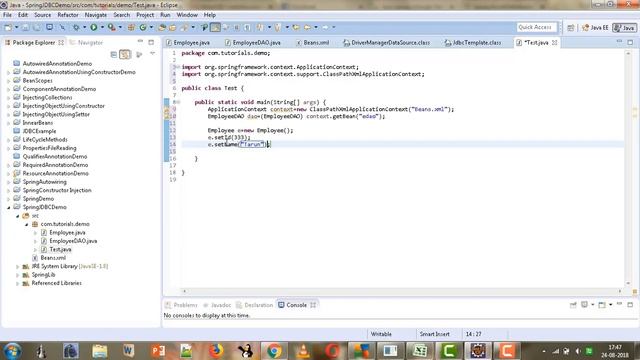Click the editor horizontal scrollbar

[x=402, y=291]
